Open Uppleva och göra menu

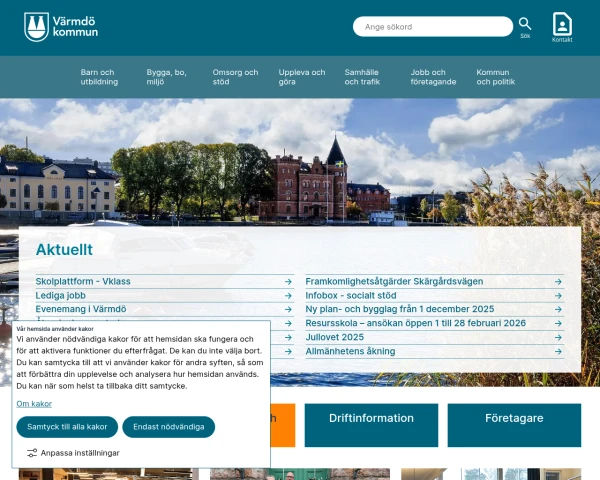click(x=302, y=77)
